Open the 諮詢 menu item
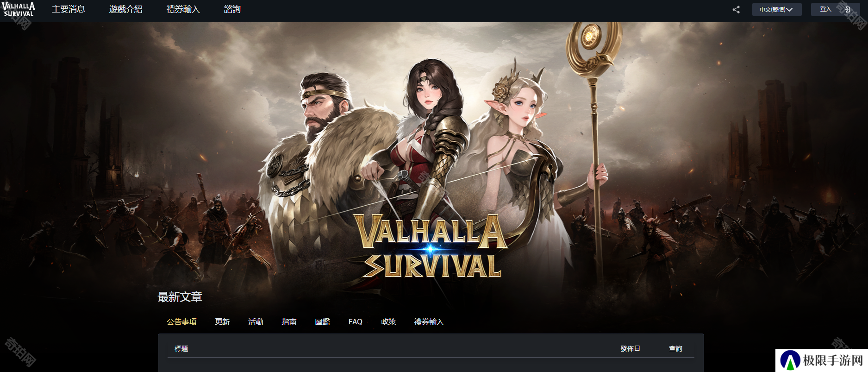This screenshot has width=868, height=372. pyautogui.click(x=232, y=9)
